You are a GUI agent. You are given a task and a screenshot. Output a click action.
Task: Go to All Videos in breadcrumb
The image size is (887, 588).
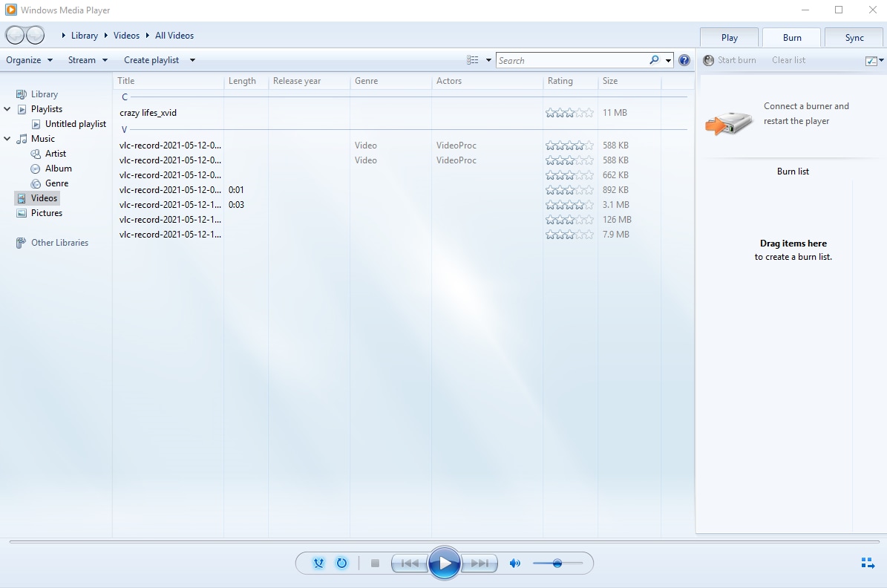(174, 35)
